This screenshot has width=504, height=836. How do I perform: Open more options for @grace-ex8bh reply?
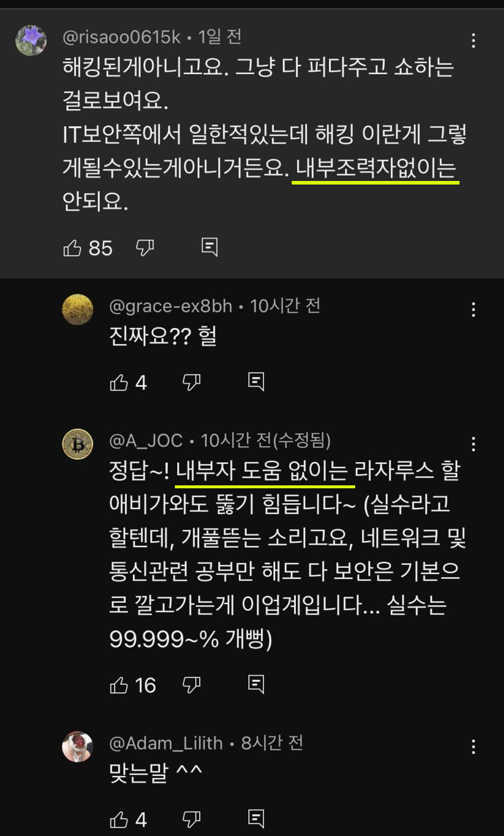pos(473,309)
